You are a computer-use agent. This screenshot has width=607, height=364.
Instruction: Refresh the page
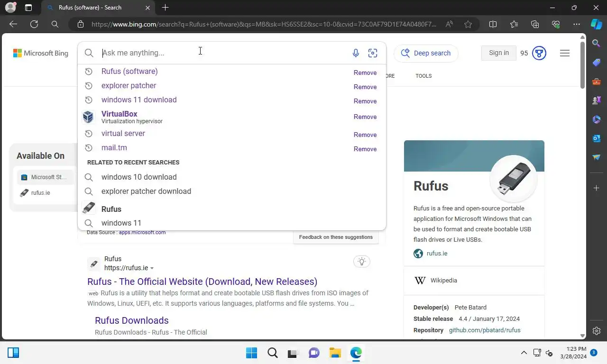pos(34,24)
